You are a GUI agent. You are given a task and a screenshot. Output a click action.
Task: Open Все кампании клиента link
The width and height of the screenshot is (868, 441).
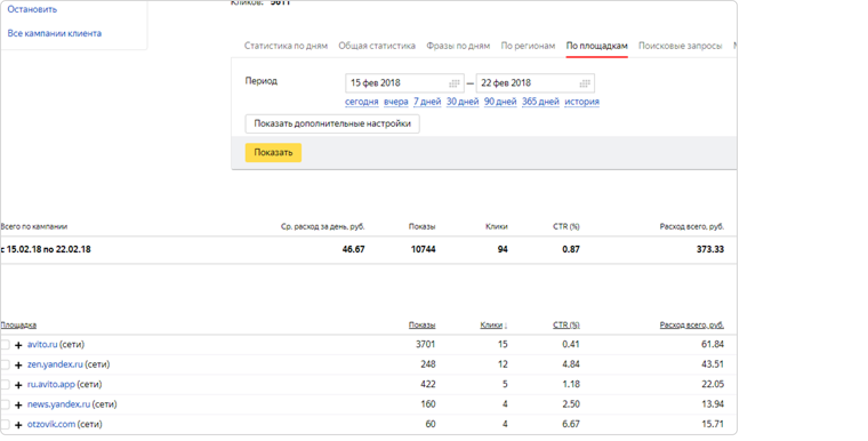54,33
